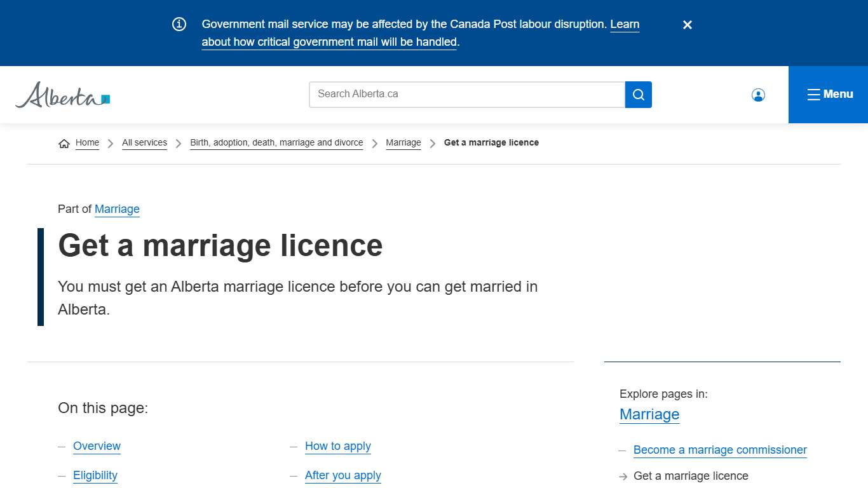Screen dimensions: 868x488
Task: Click After you apply
Action: coord(342,475)
